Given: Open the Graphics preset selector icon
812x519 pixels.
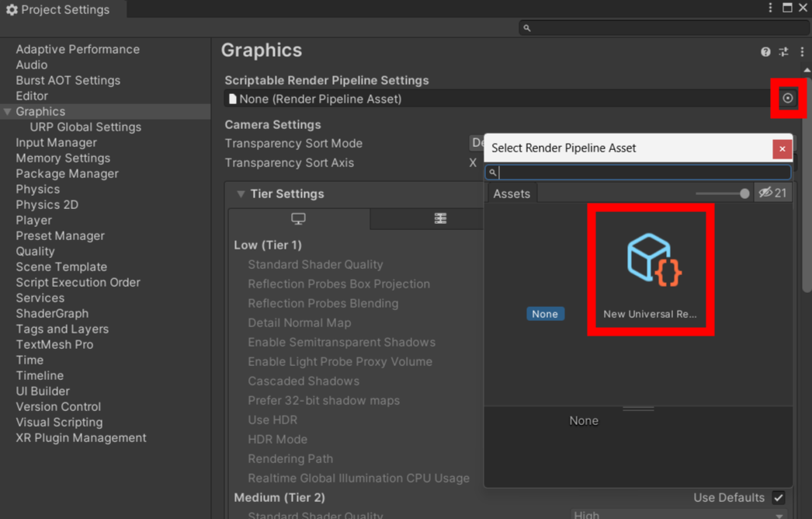Looking at the screenshot, I should (x=783, y=52).
